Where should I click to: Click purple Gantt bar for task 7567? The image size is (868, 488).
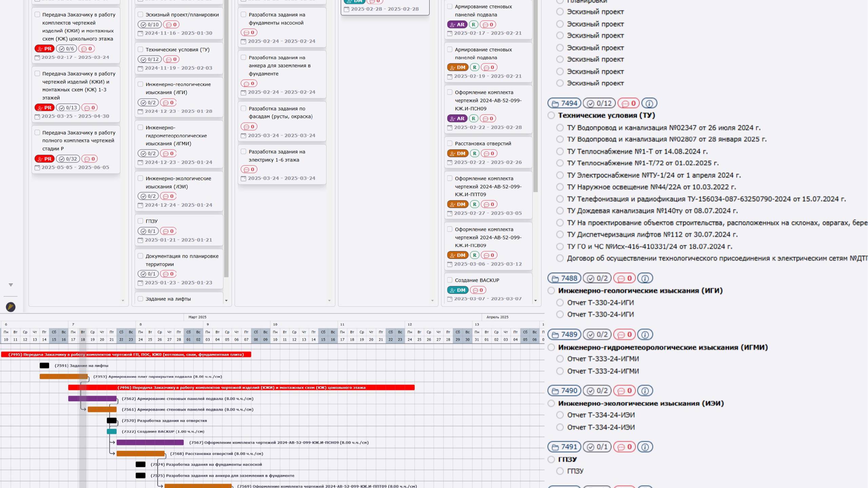[150, 443]
